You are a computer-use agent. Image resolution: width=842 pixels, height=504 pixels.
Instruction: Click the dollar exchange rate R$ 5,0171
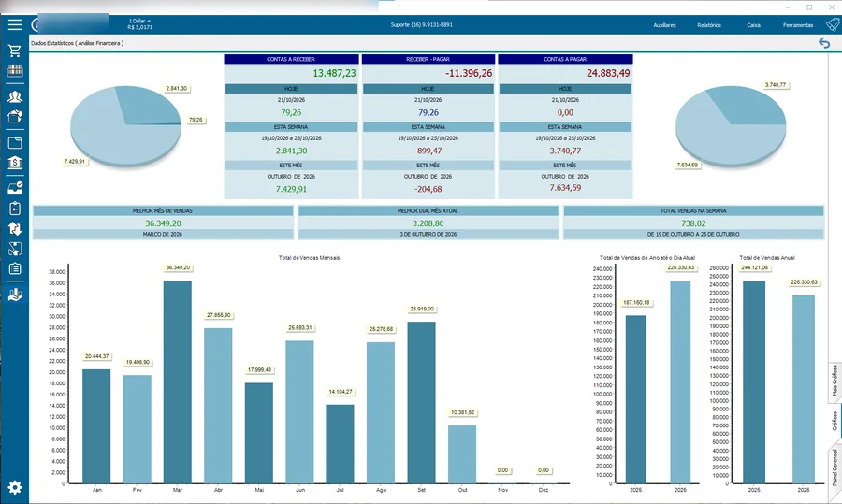(139, 27)
